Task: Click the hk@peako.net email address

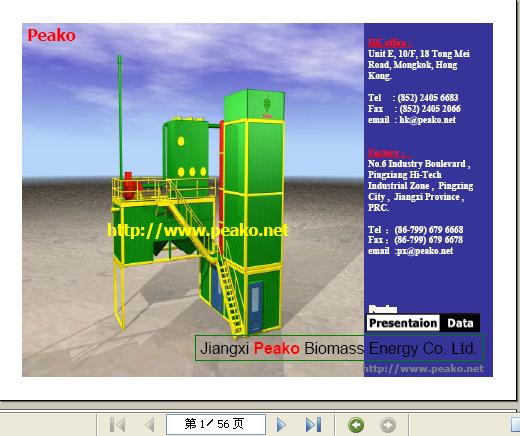Action: 427,120
